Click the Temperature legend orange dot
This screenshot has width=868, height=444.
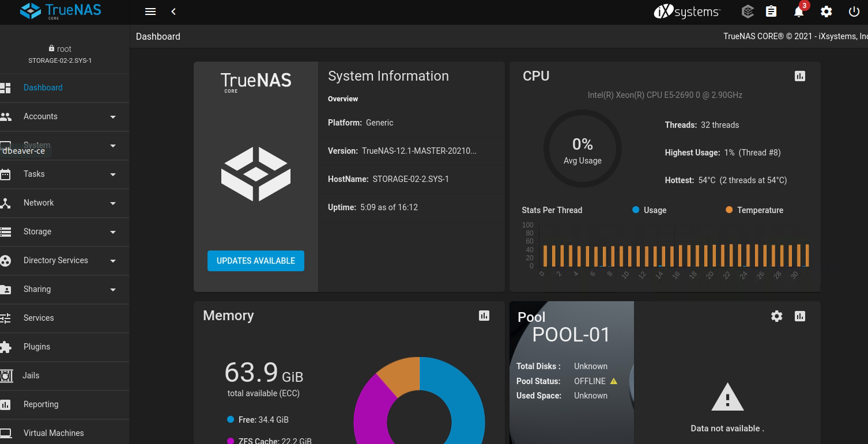click(729, 210)
